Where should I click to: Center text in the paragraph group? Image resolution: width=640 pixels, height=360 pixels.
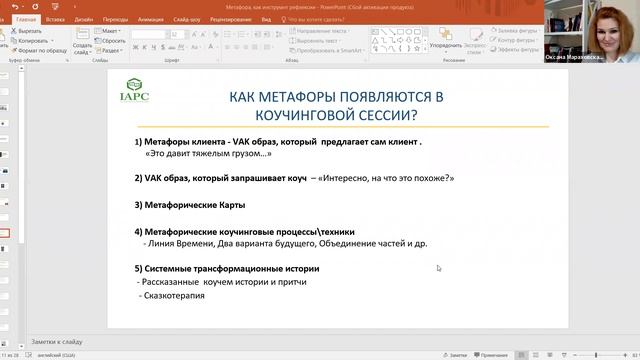pyautogui.click(x=237, y=48)
